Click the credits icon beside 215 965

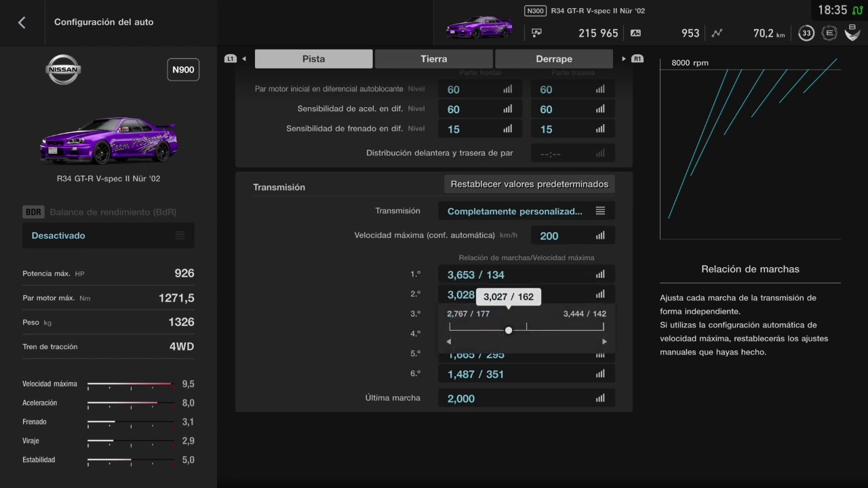[x=536, y=33]
